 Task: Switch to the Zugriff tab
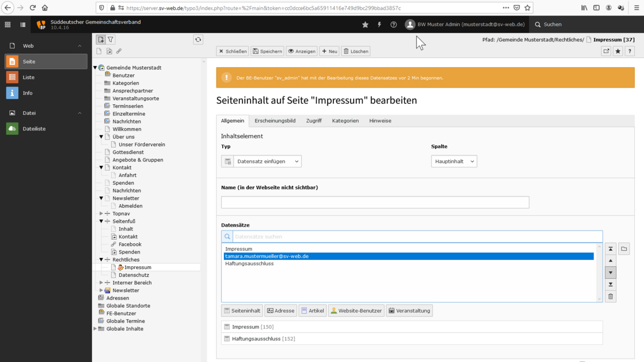(x=314, y=121)
